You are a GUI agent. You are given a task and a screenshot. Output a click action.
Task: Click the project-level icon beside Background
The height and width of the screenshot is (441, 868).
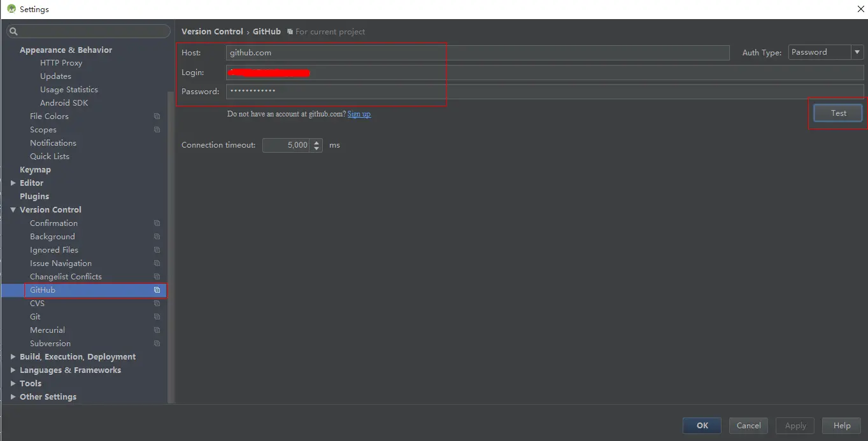coord(157,237)
